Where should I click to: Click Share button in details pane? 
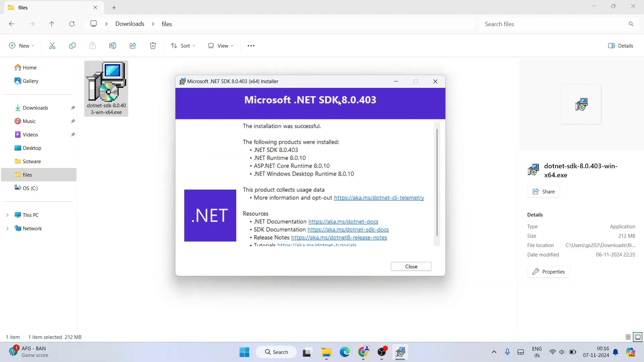pyautogui.click(x=543, y=192)
